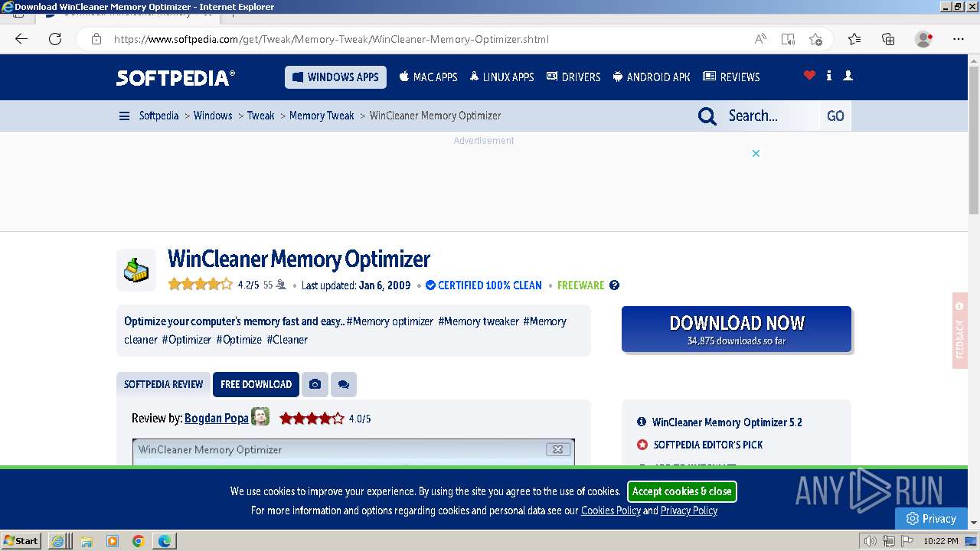Click Certified 100% Clean badge
The height and width of the screenshot is (551, 980).
484,285
